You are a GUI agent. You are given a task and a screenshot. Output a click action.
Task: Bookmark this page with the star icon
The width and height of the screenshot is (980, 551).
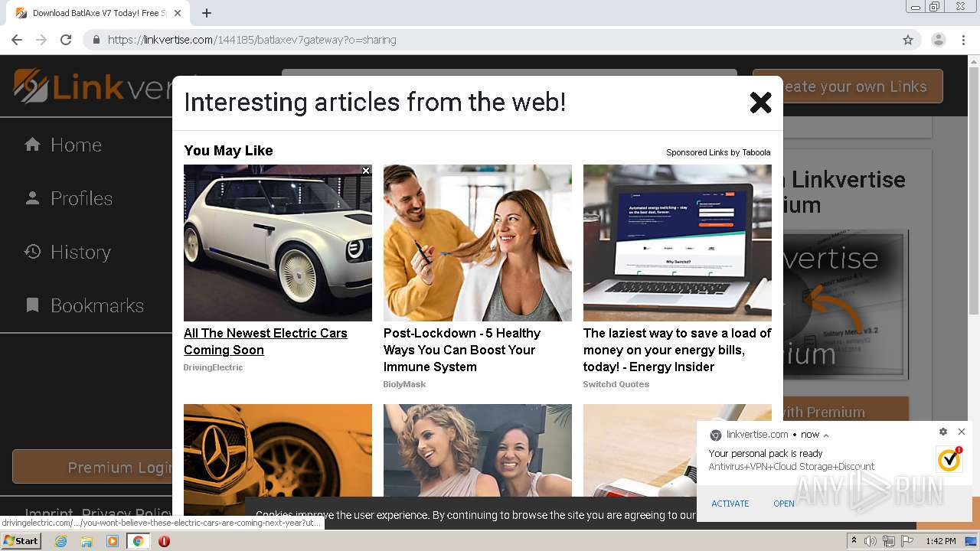(x=908, y=40)
